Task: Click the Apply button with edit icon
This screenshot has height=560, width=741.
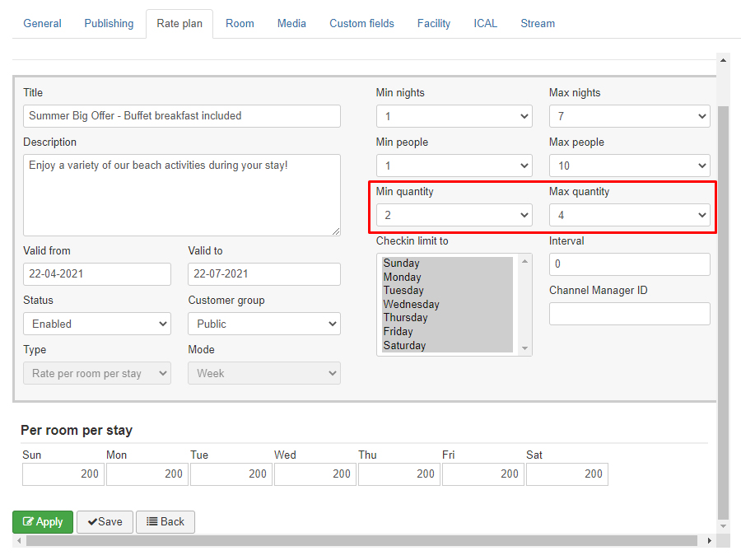Action: [43, 521]
